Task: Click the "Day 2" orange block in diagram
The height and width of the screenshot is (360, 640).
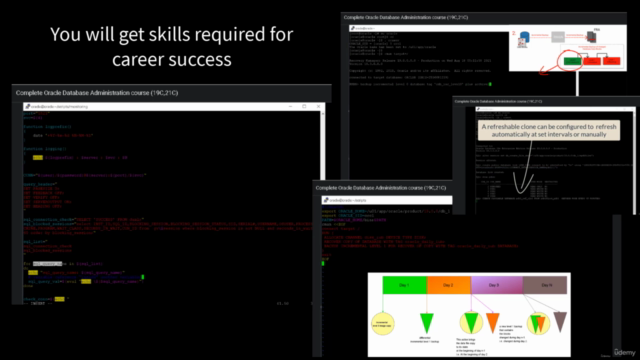Action: [x=449, y=285]
